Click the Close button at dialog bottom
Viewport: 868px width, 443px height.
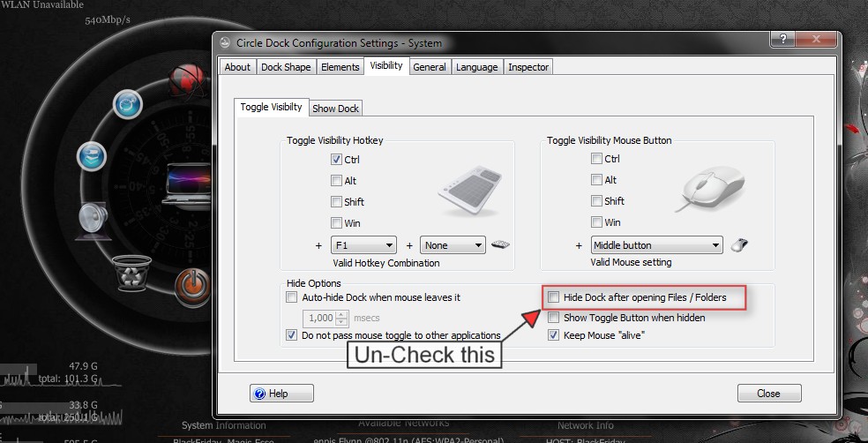point(769,394)
